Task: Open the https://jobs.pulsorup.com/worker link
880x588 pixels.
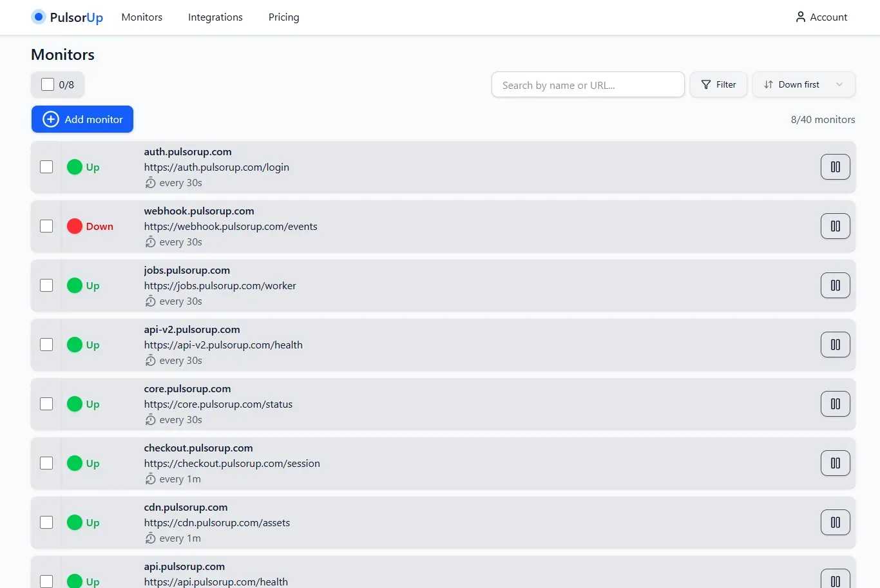Action: coord(220,285)
